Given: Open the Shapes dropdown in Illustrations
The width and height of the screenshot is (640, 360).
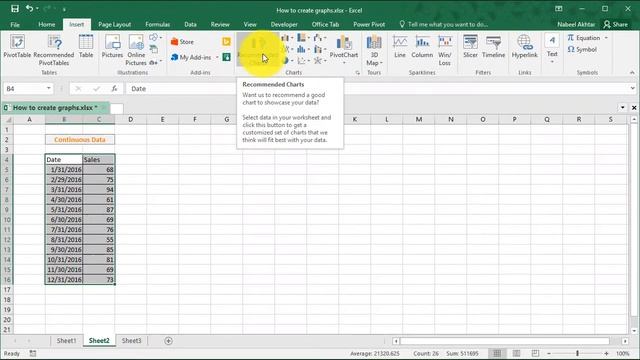Looking at the screenshot, I should coord(155,38).
